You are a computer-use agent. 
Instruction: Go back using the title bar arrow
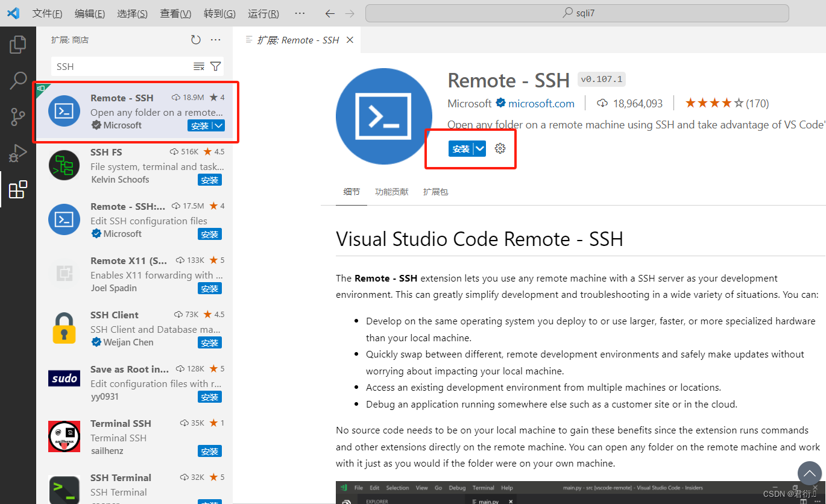point(330,13)
